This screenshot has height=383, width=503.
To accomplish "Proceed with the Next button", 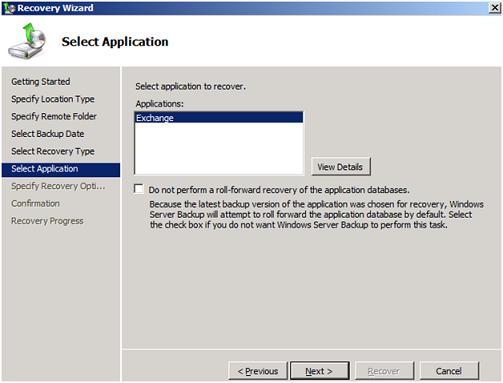I will [x=320, y=371].
